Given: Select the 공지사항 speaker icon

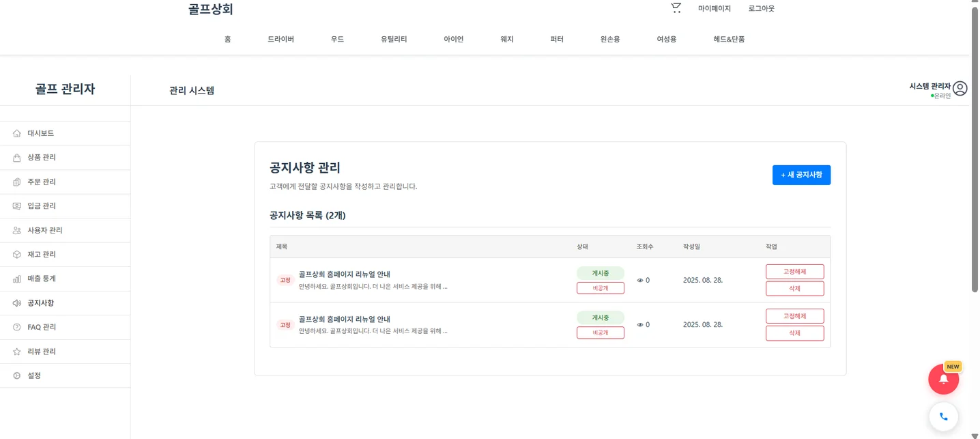Looking at the screenshot, I should point(16,302).
